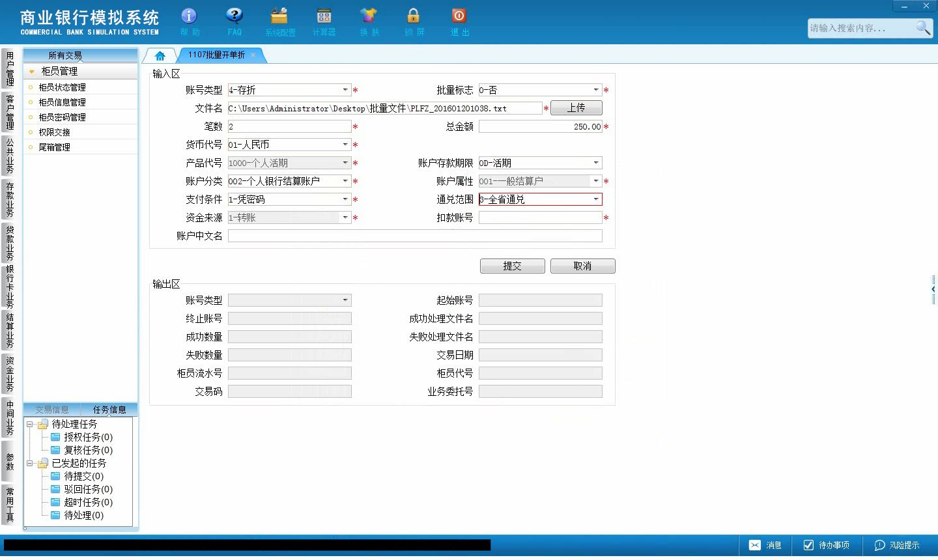Open the 帮助 help icon

click(189, 21)
